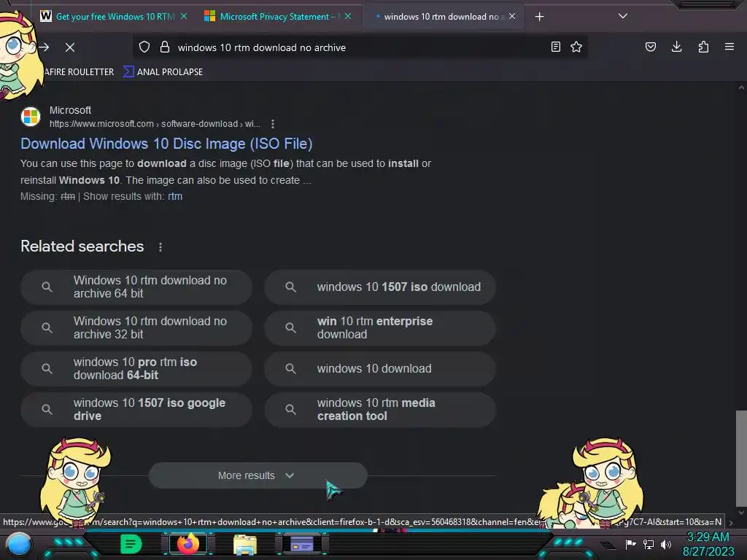The image size is (747, 560).
Task: Bookmark this page with the star icon
Action: (576, 47)
